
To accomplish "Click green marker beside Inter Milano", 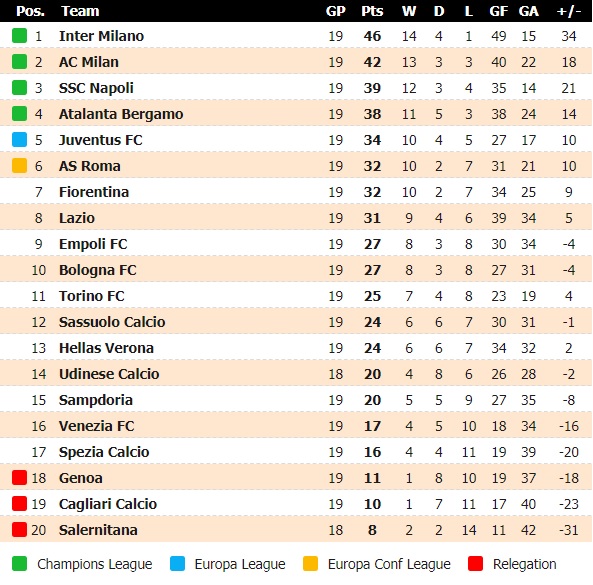I will coord(19,36).
